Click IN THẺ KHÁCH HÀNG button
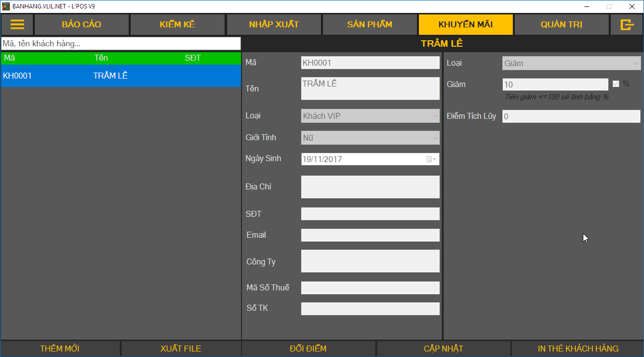Viewport: 644px width, 357px height. click(x=578, y=349)
